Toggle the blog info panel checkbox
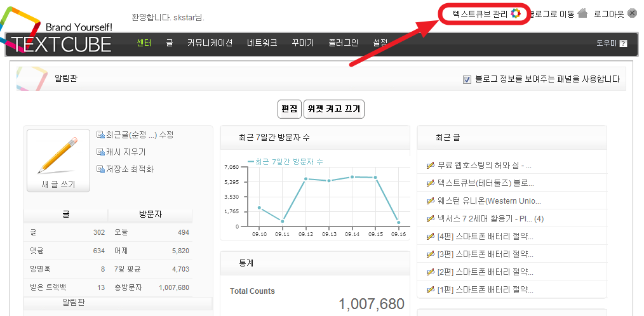644x316 pixels. (x=467, y=79)
